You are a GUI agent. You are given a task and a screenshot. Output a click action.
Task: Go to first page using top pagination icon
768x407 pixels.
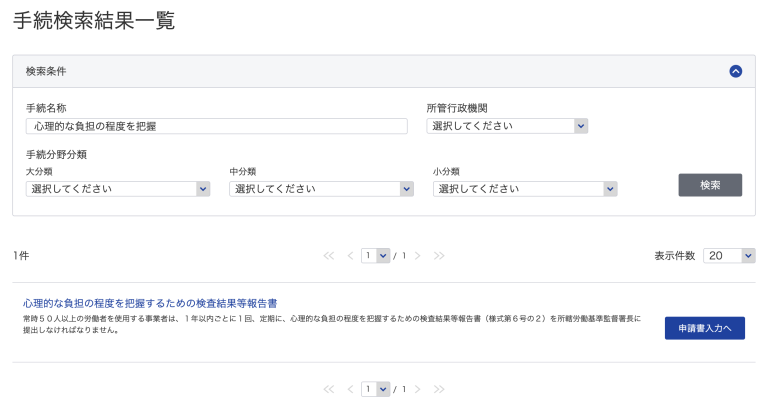[329, 256]
